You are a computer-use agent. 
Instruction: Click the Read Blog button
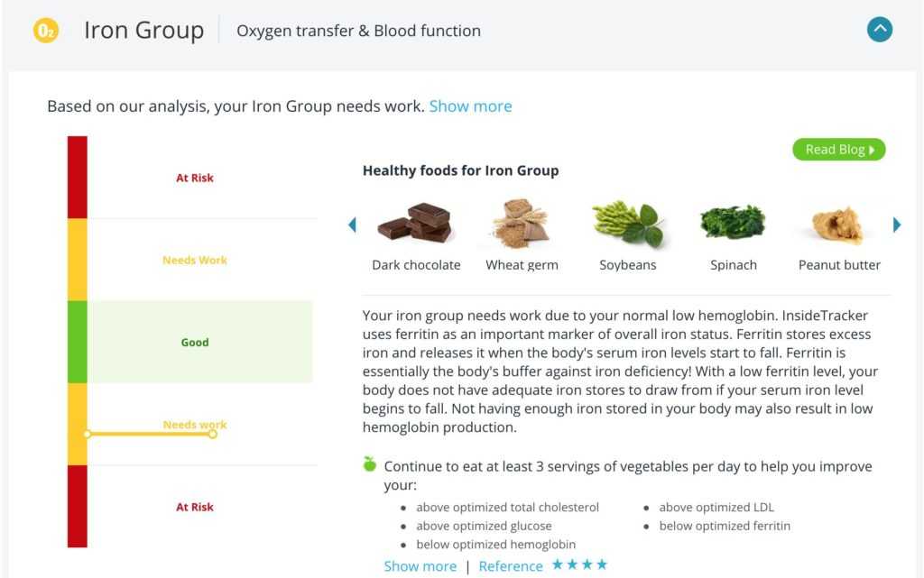(x=838, y=150)
